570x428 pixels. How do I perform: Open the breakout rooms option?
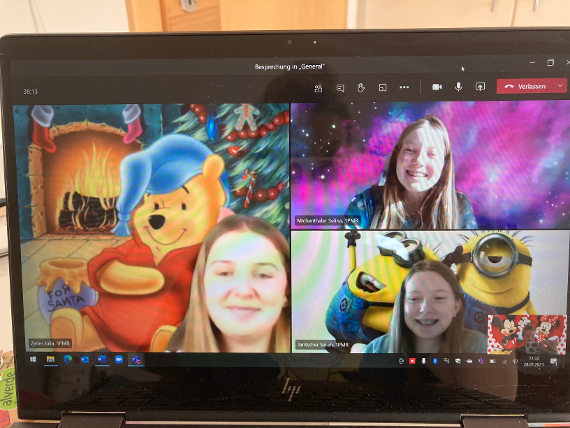(x=382, y=88)
